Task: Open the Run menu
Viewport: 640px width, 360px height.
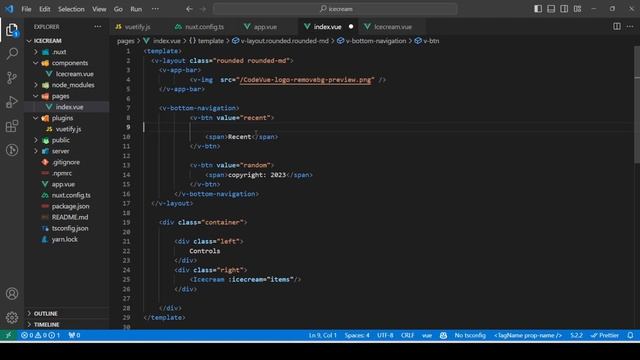Action: click(x=136, y=9)
